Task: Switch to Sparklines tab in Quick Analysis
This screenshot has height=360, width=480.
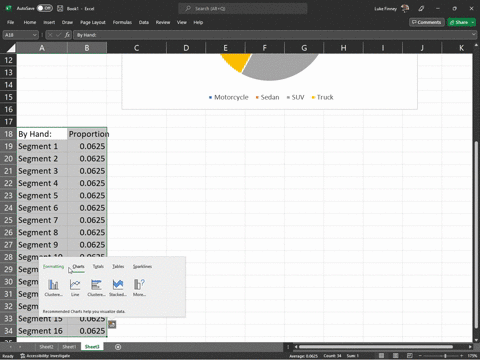Action: [x=142, y=267]
